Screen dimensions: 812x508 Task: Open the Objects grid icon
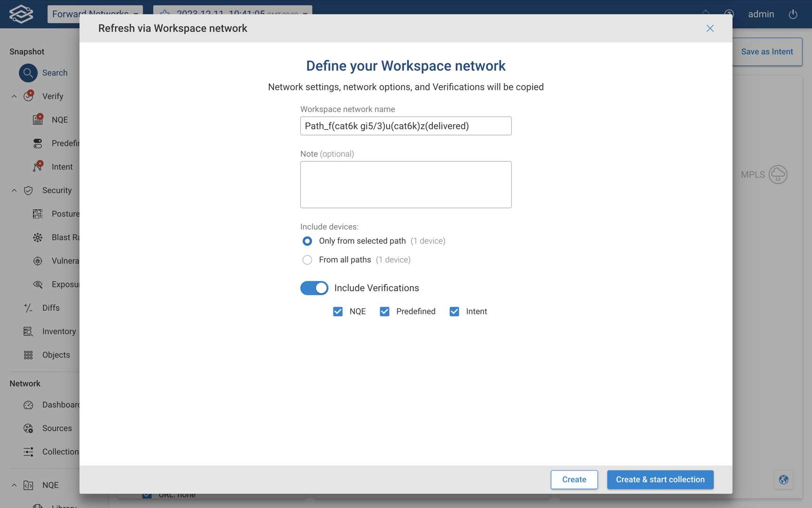[28, 355]
